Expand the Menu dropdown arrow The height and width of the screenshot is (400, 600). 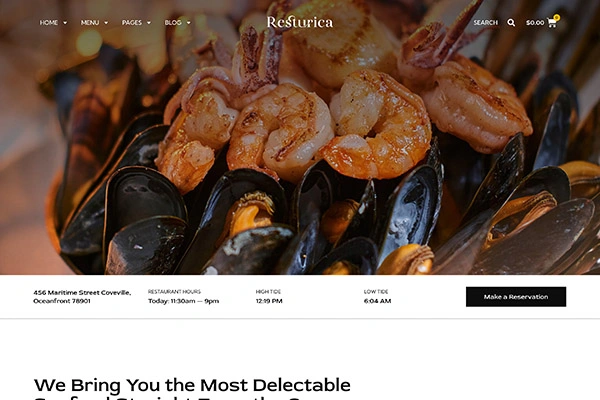tap(106, 23)
